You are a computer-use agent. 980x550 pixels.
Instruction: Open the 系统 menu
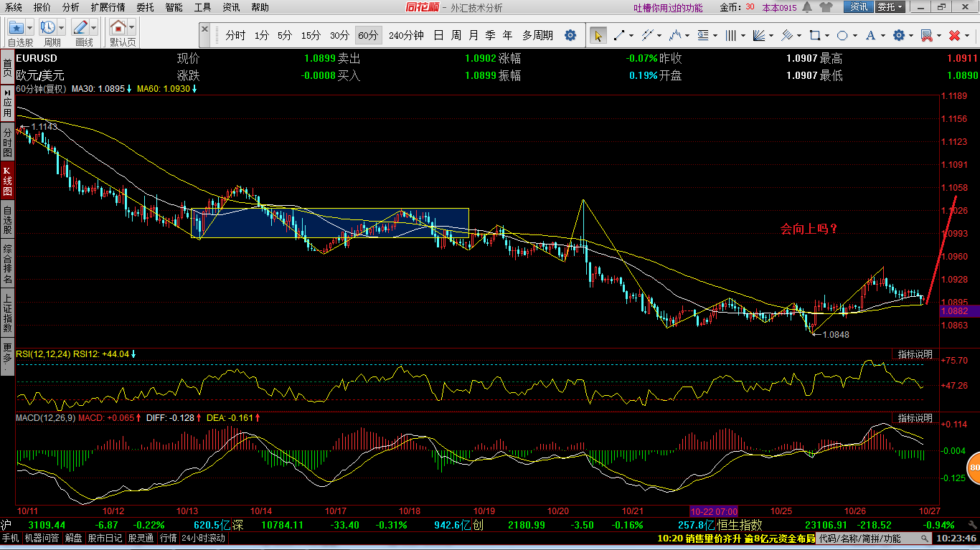point(13,7)
